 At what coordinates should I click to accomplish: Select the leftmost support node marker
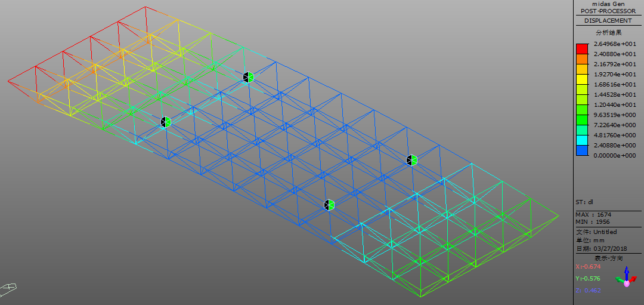(166, 122)
